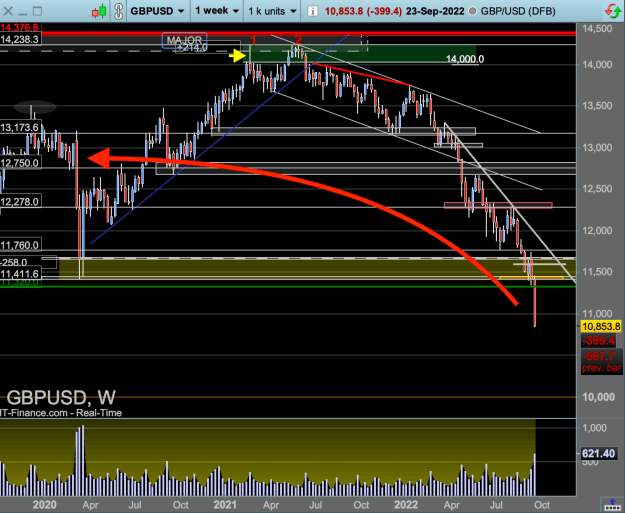Select the 12,750.0 level label
Screen dimensions: 625x513
coord(20,163)
